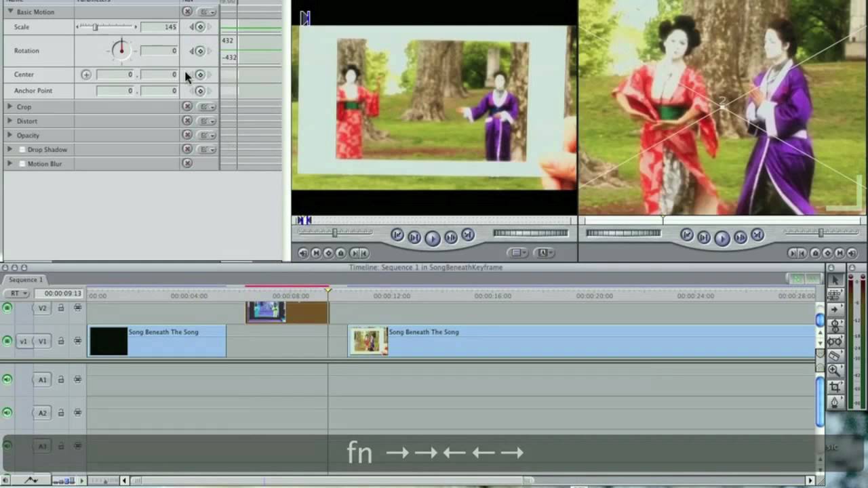Click the A1 destination track button

42,380
